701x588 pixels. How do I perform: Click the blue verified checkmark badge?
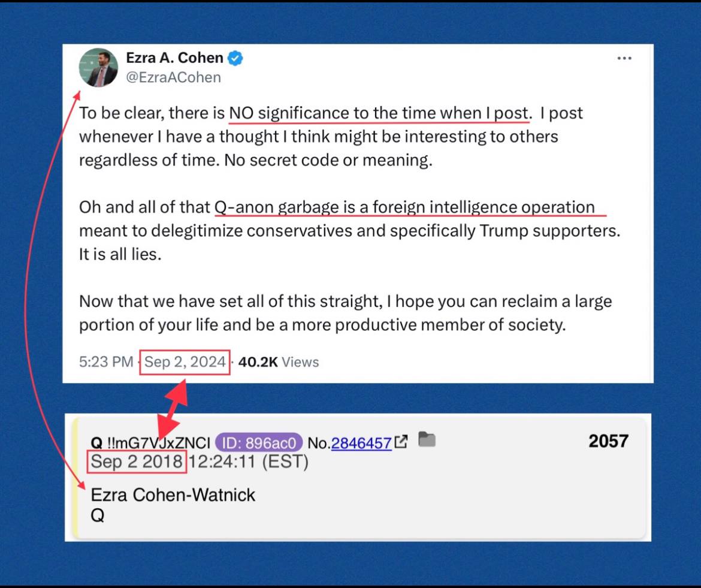point(235,58)
